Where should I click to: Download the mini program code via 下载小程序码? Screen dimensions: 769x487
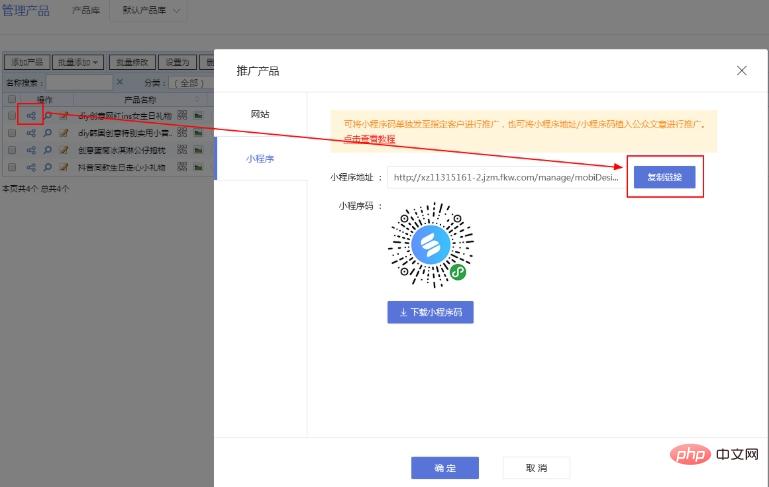430,312
